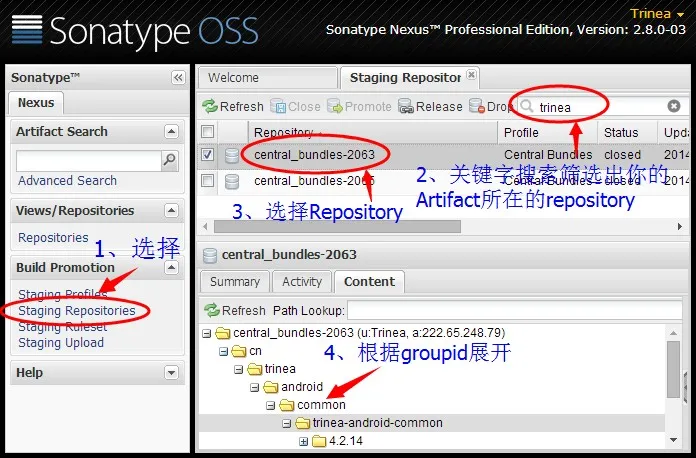The width and height of the screenshot is (696, 458).
Task: Click the database icon in second repository row
Action: pyautogui.click(x=232, y=182)
